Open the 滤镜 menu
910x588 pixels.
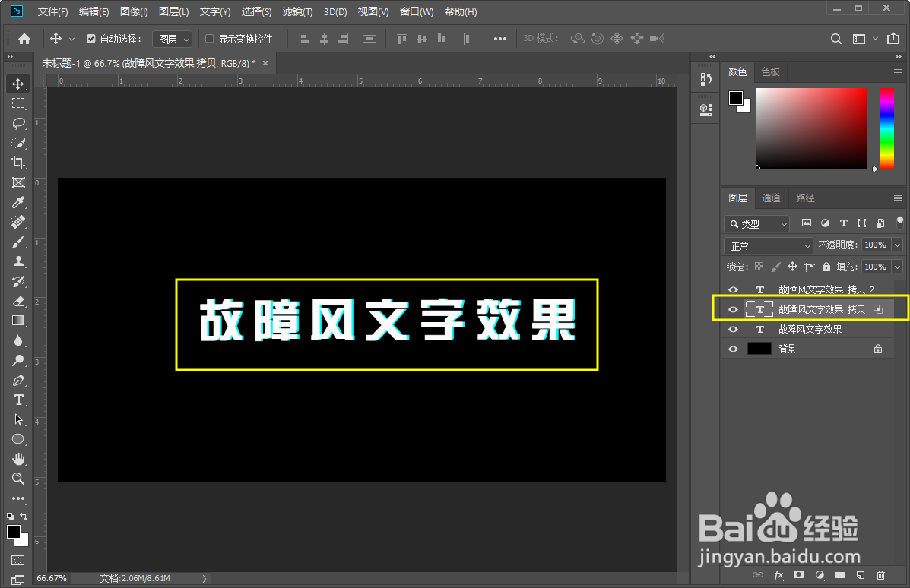[x=296, y=11]
